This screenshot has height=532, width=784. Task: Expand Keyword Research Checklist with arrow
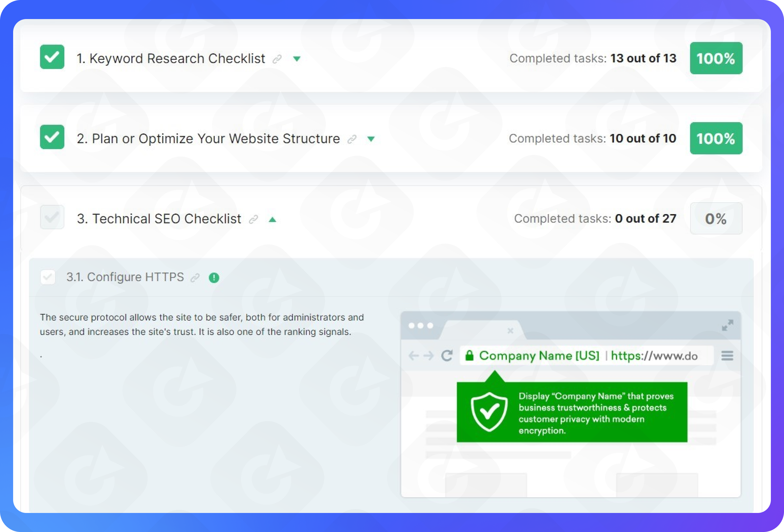[297, 59]
